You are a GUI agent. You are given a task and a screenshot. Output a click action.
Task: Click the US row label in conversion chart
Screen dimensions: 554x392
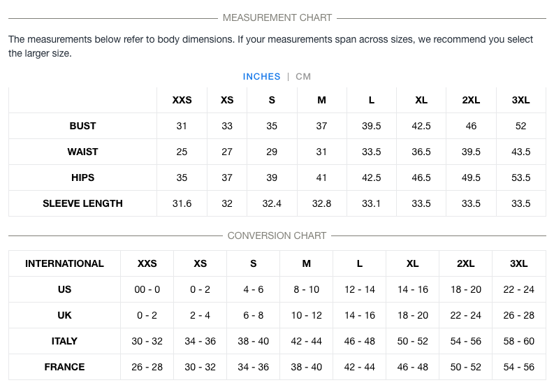[64, 289]
